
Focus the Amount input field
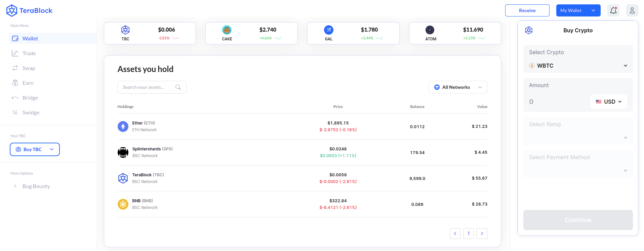point(558,102)
